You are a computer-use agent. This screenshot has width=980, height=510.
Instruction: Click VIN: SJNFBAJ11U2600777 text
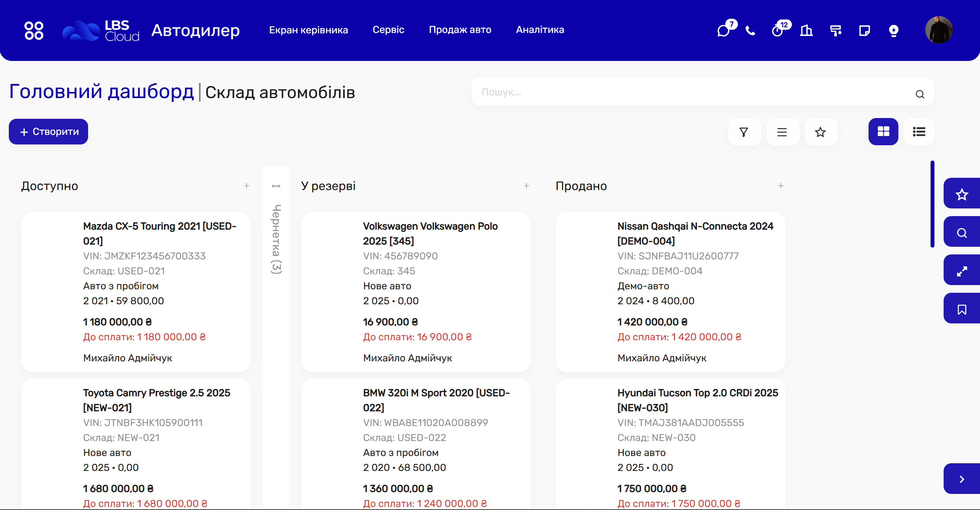tap(678, 256)
